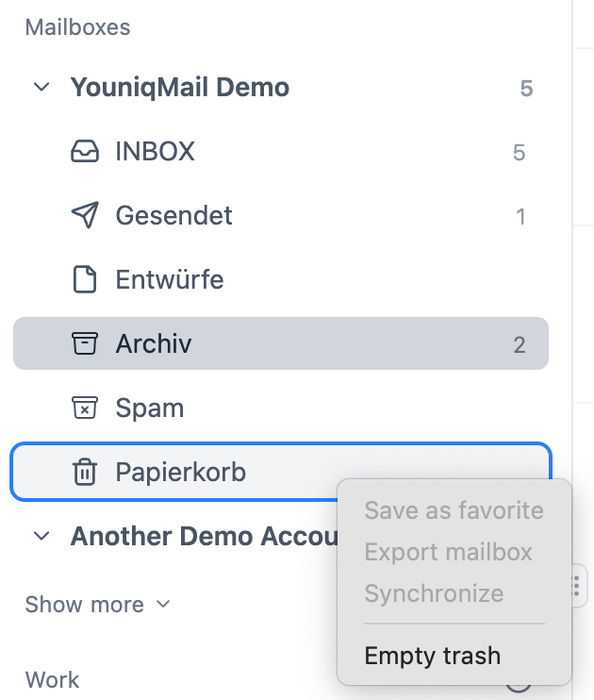Click the Work section label
This screenshot has width=594, height=700.
coord(52,679)
